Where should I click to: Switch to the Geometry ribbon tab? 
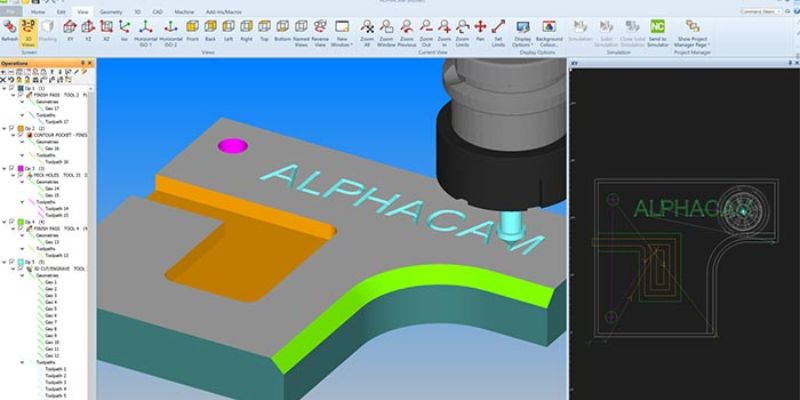click(111, 11)
